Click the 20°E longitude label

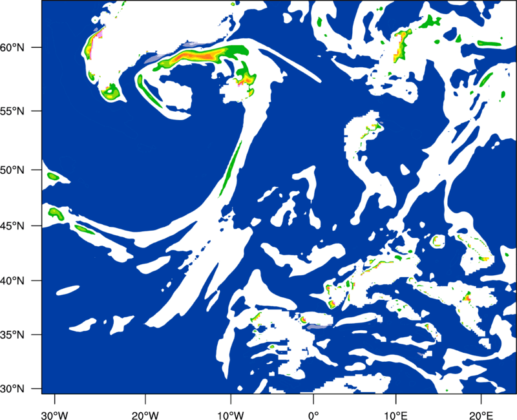[481, 415]
